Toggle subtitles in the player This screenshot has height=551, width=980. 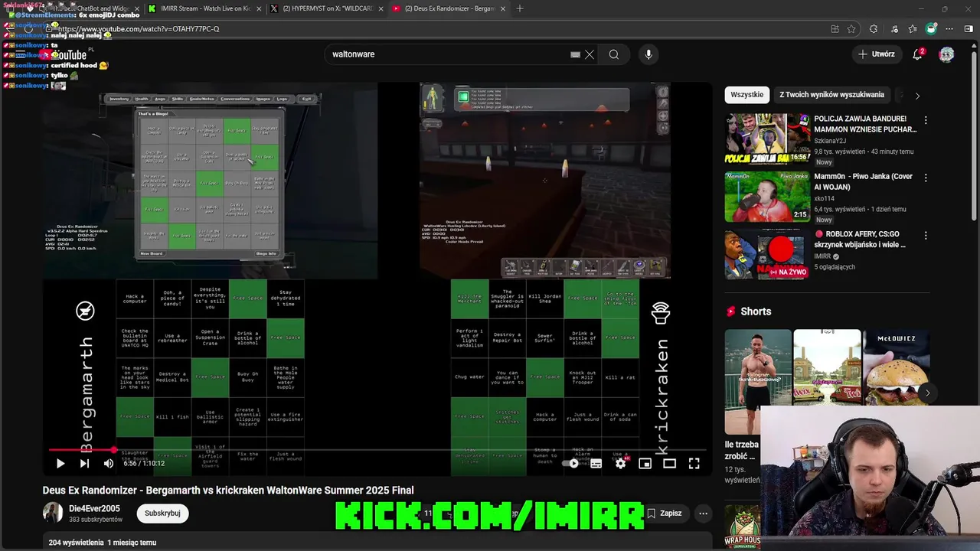(x=596, y=463)
